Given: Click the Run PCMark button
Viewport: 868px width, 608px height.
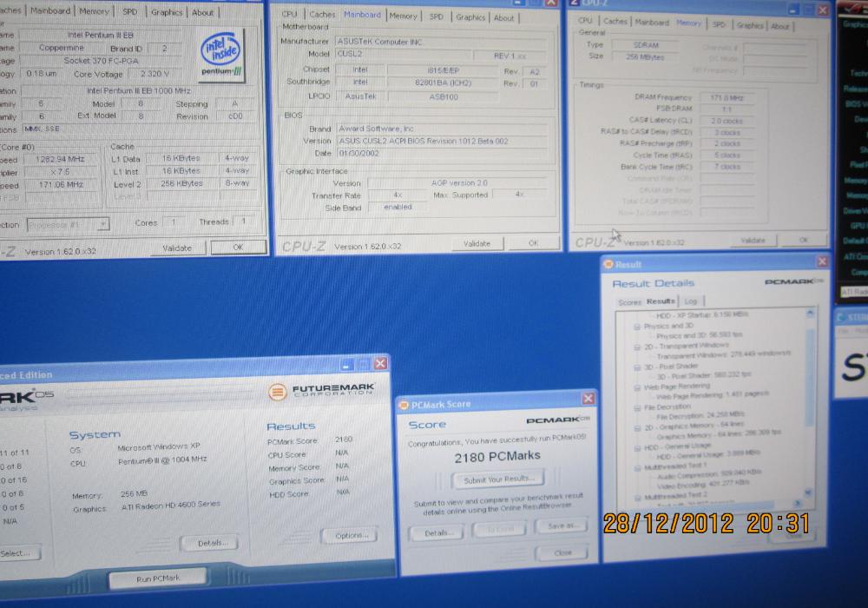Looking at the screenshot, I should 158,578.
